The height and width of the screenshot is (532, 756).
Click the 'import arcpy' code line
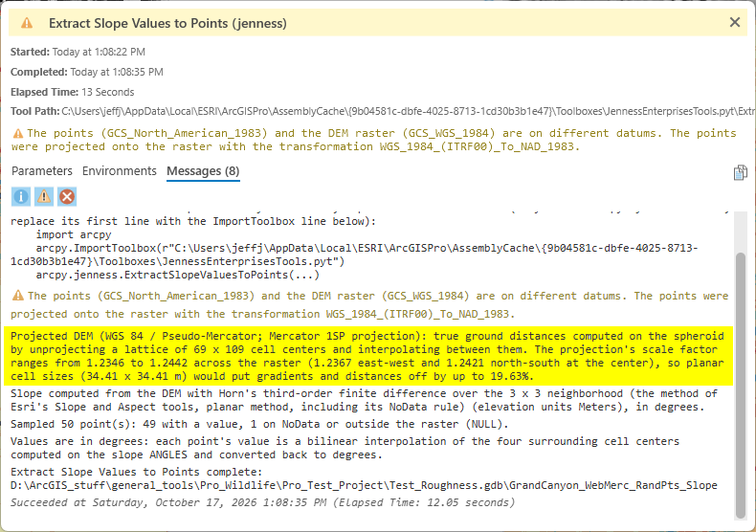tap(74, 234)
